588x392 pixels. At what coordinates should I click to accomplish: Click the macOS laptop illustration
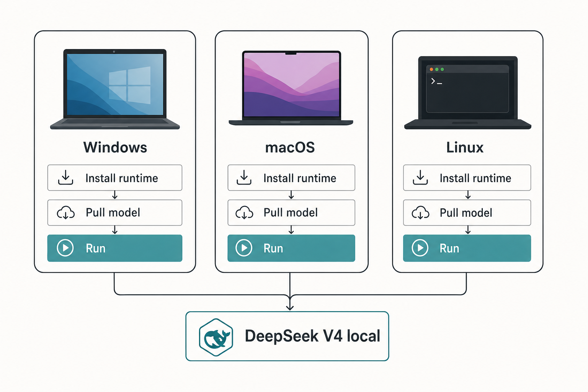(291, 88)
